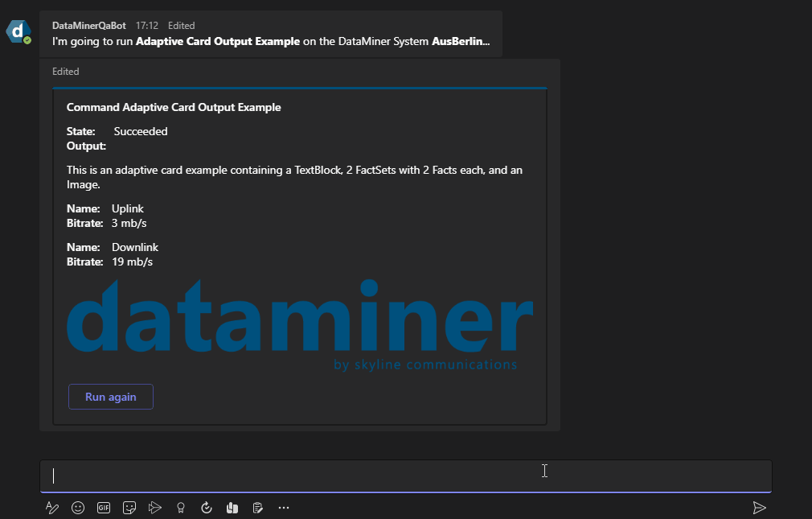812x519 pixels.
Task: Click the circular refresh icon in compose toolbar
Action: 207,508
